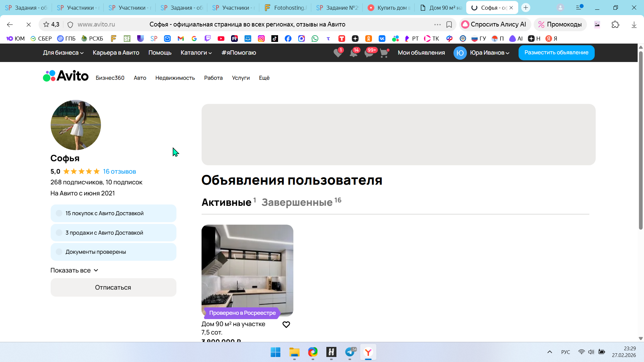Open the notifications bell icon
Viewport: 644px width, 362px height.
pos(353,53)
